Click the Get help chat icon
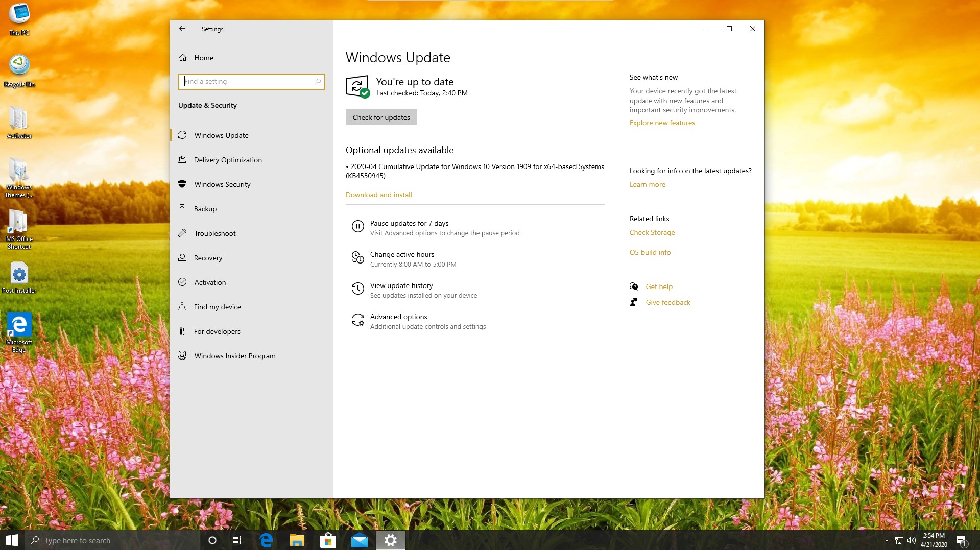Image resolution: width=980 pixels, height=550 pixels. coord(634,286)
